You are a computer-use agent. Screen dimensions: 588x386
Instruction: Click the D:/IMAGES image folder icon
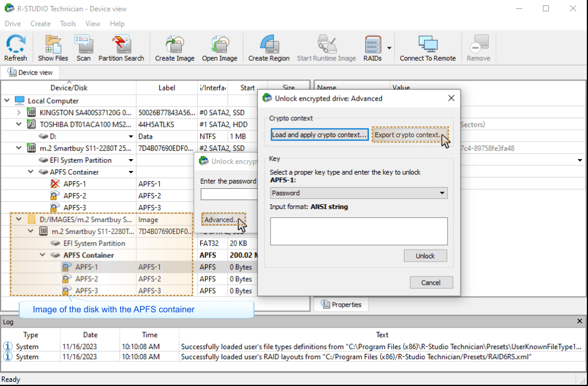point(32,220)
